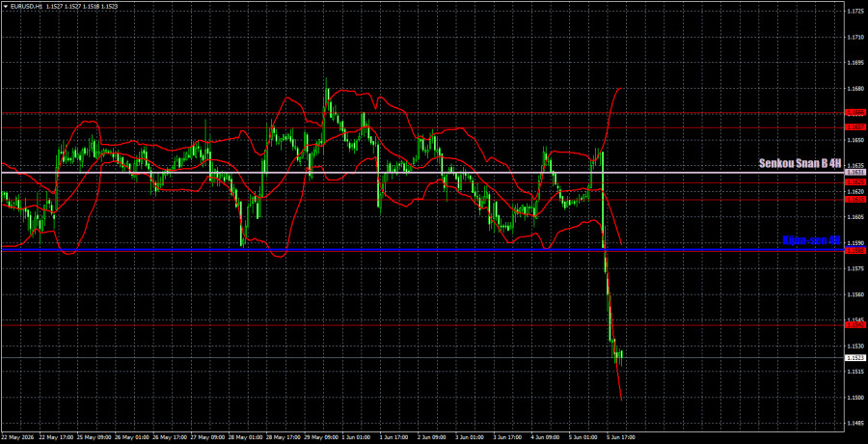
Task: Select the Senkou Span B 4H label
Action: (x=800, y=163)
